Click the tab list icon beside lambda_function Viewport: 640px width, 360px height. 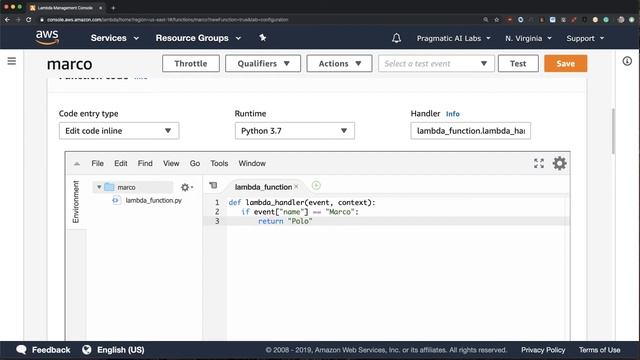point(213,186)
